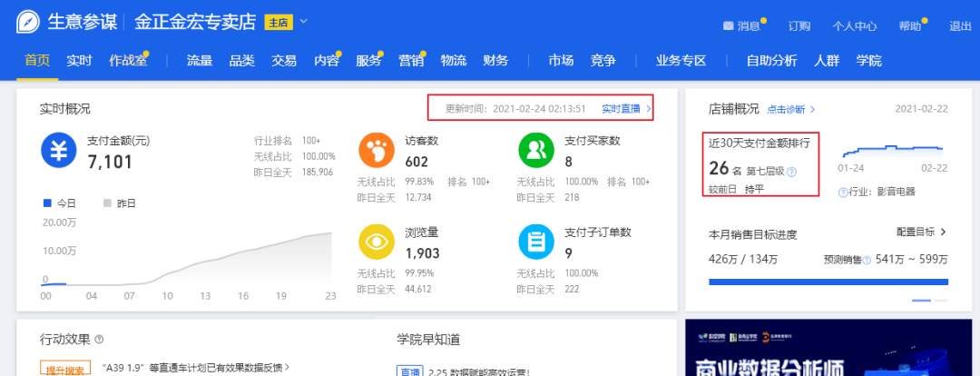Open the 实时直播 link
980x376 pixels.
point(626,109)
